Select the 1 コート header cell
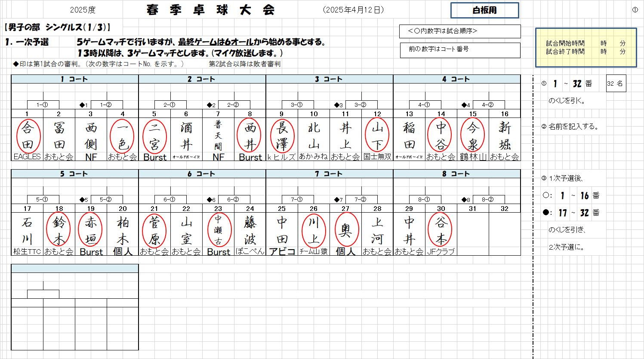This screenshot has width=644, height=359. point(75,79)
